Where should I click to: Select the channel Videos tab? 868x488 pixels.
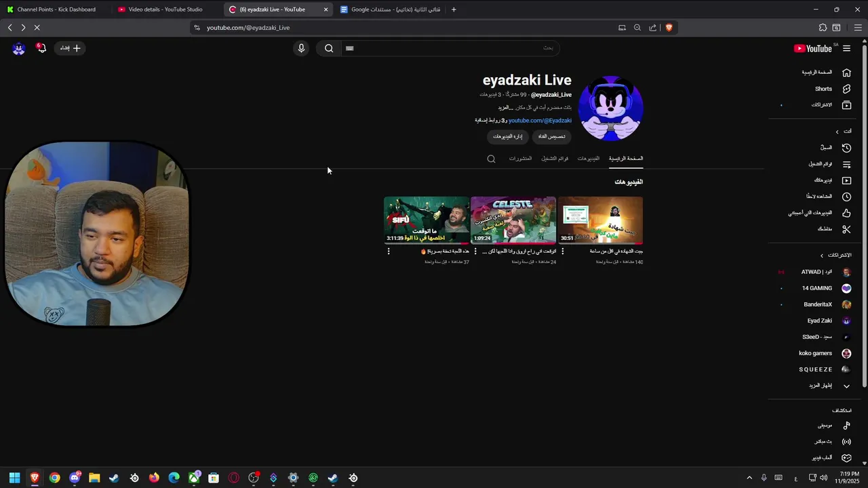[588, 159]
